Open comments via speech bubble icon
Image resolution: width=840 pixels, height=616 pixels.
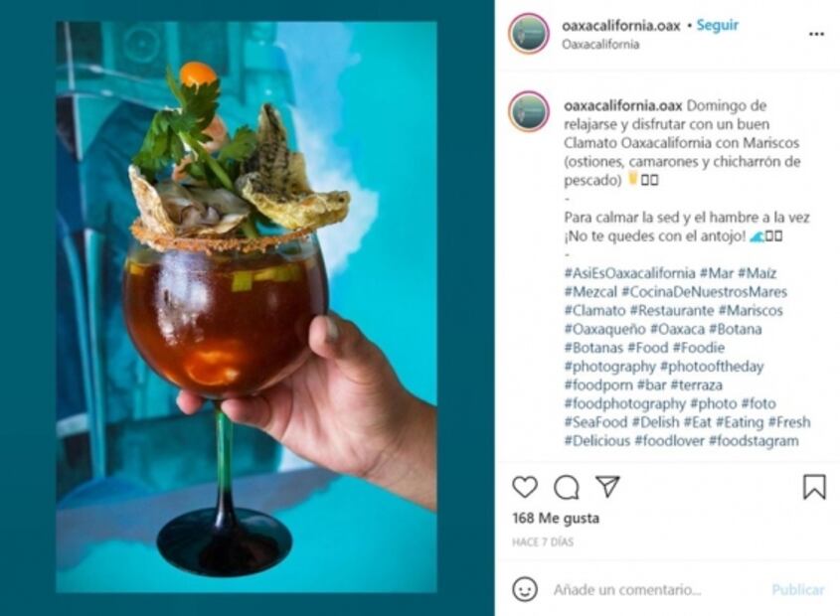[567, 488]
